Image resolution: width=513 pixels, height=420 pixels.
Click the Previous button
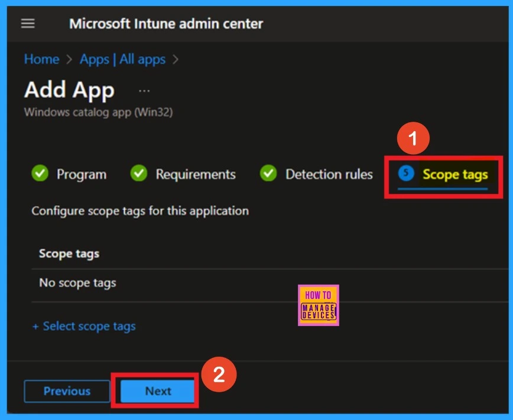point(67,391)
